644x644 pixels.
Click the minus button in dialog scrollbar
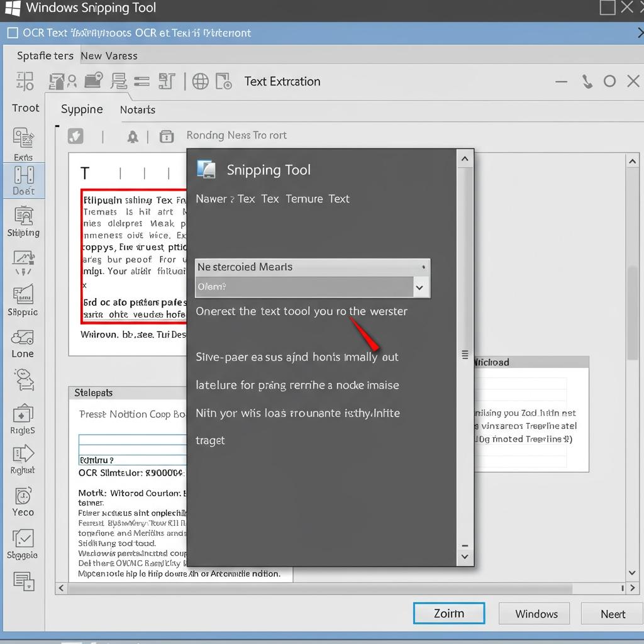[x=465, y=546]
